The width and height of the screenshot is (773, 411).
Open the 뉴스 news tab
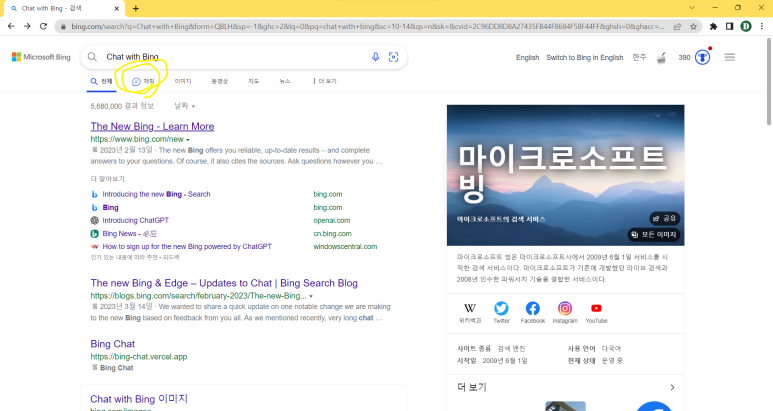pos(285,81)
